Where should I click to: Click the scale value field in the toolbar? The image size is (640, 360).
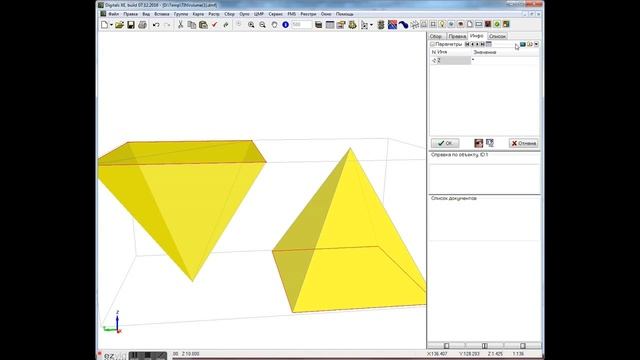[x=302, y=25]
